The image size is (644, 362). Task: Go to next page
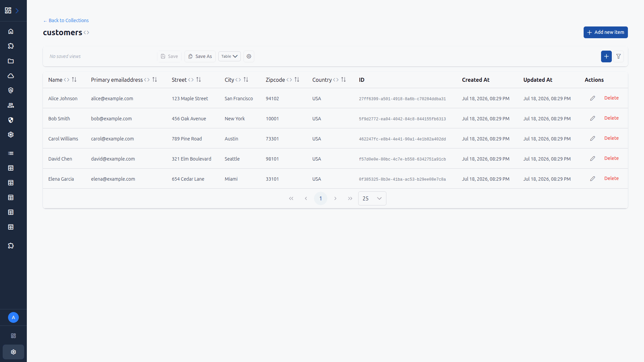[335, 198]
